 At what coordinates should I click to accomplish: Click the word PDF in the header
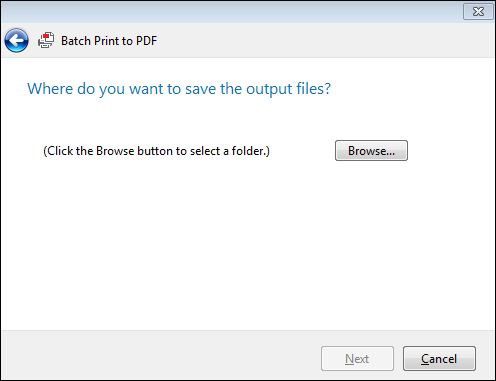coord(146,41)
